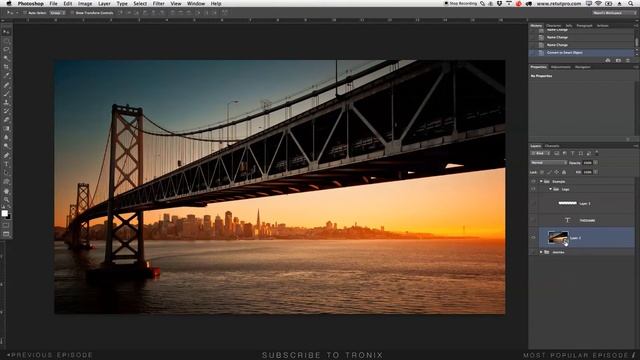Click the Opacity value field

pyautogui.click(x=587, y=162)
